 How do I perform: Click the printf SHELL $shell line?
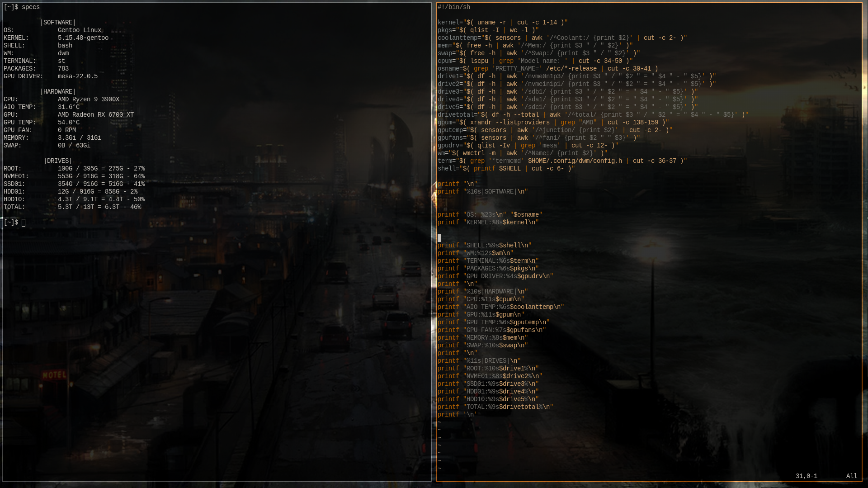coord(485,246)
